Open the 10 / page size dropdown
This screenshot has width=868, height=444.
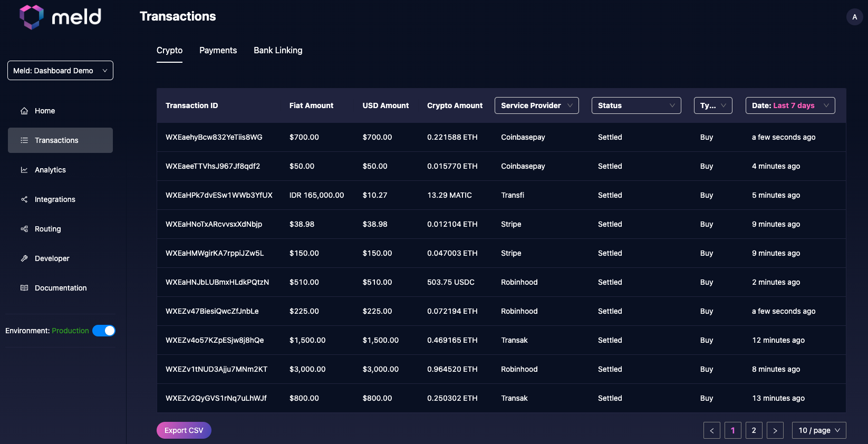point(819,430)
